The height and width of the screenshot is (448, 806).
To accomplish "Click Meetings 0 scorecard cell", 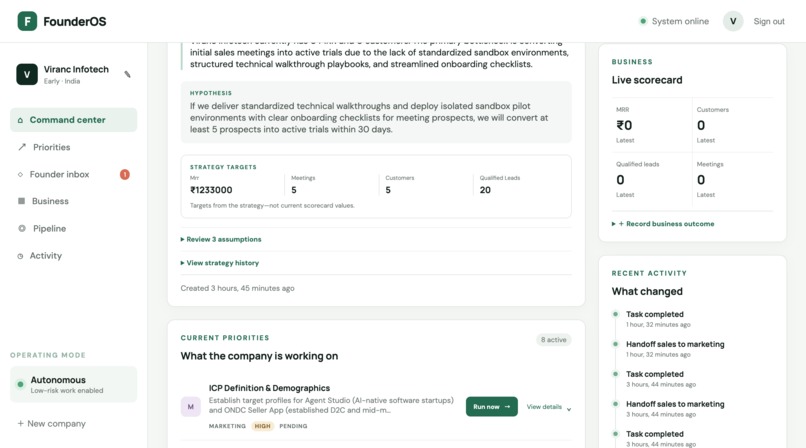I will coord(732,179).
